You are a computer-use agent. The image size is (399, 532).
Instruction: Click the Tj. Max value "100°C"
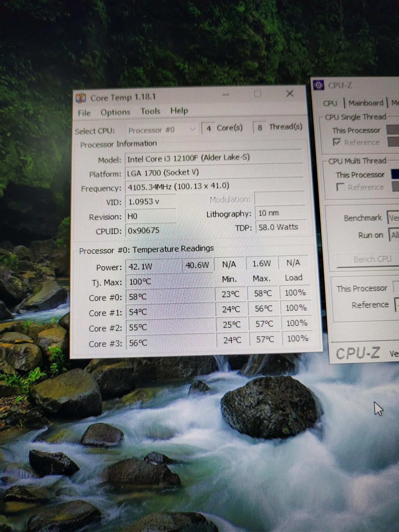tap(140, 282)
